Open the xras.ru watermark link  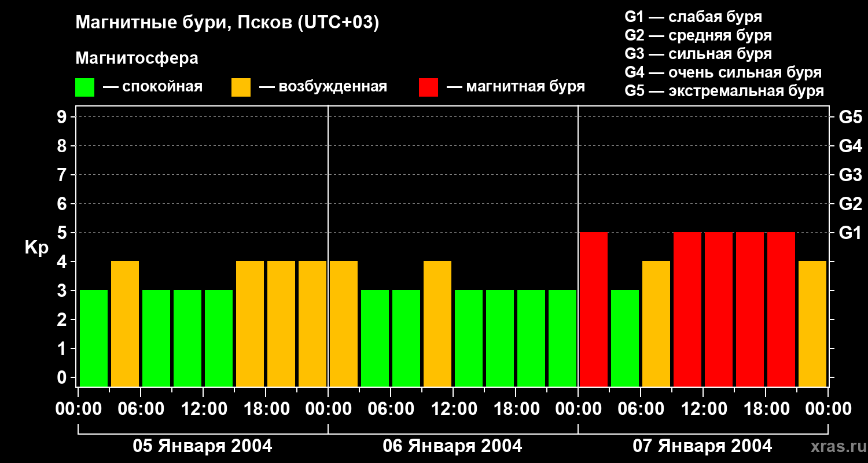coord(834,446)
